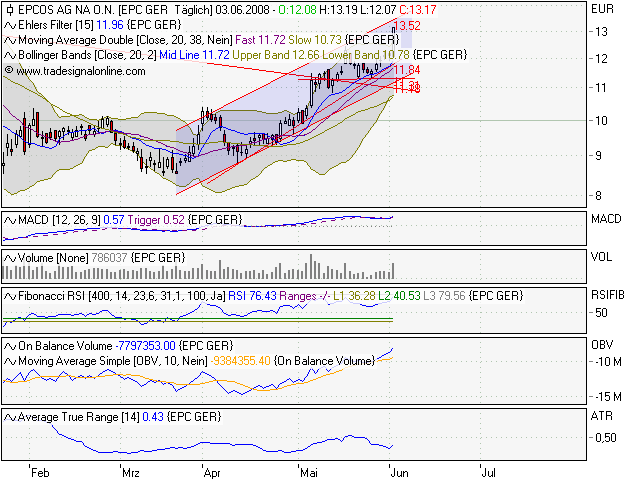The height and width of the screenshot is (480, 640).
Task: Click the Jul marker on time axis
Action: 488,473
